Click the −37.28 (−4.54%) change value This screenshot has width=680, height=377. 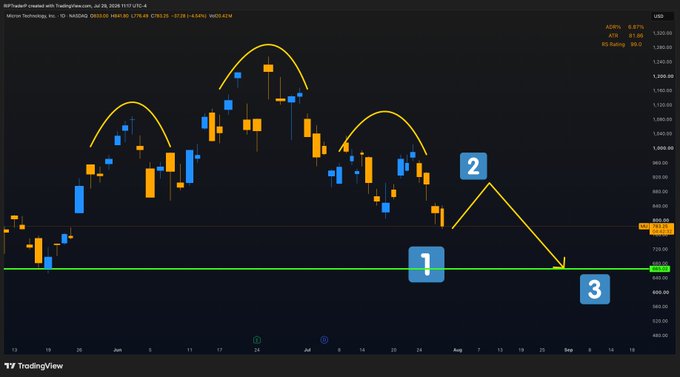(189, 16)
